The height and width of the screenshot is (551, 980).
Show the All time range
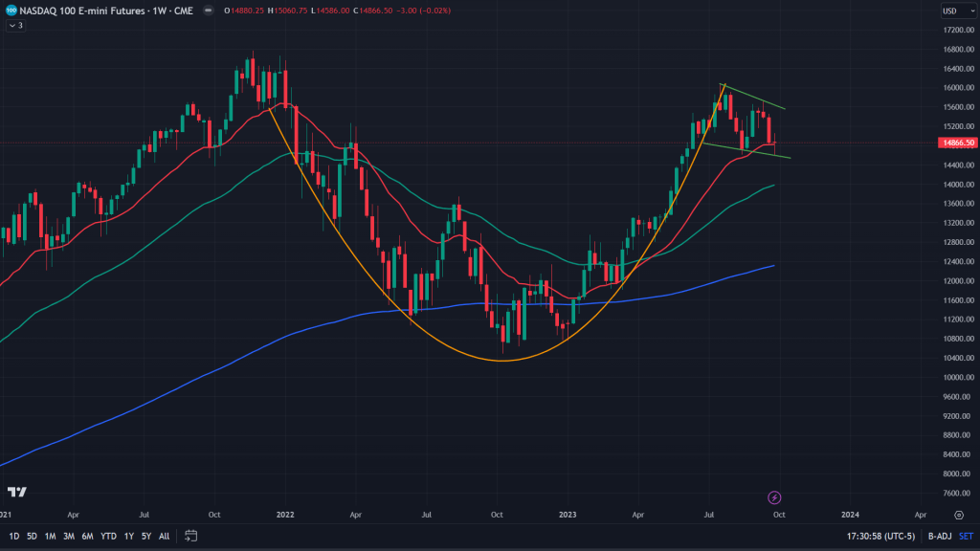click(165, 536)
